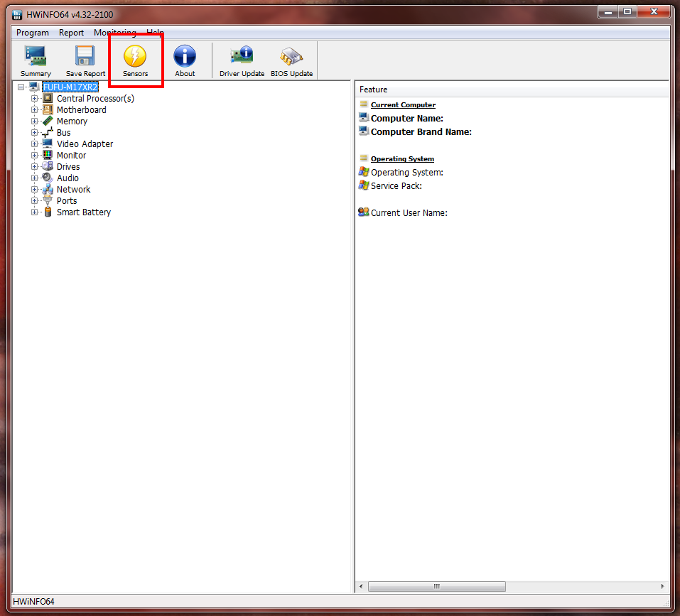Click the computer icon beside Computer Brand Name
Viewport: 680px width, 616px height.
[363, 131]
